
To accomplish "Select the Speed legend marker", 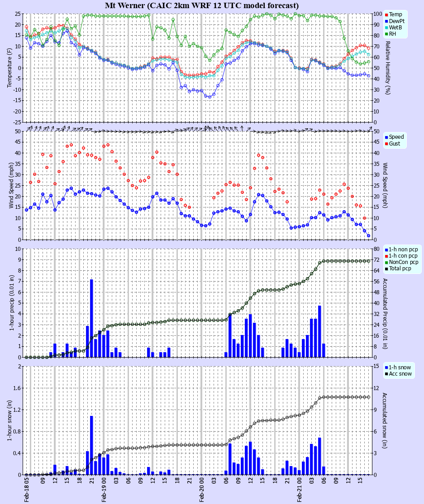I will coord(386,137).
